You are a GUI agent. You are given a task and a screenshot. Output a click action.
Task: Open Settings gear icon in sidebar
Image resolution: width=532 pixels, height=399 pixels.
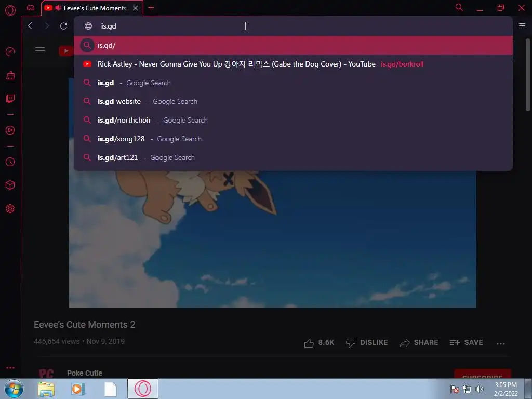(10, 209)
